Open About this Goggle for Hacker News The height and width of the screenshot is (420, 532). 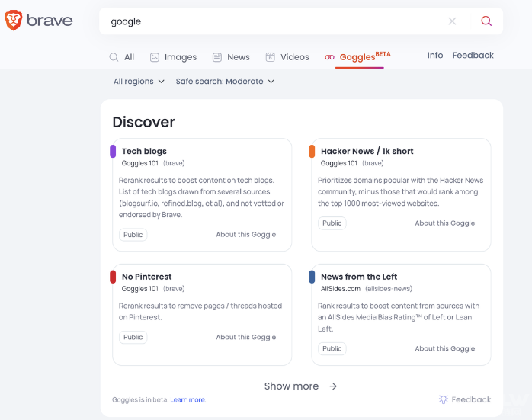(445, 223)
